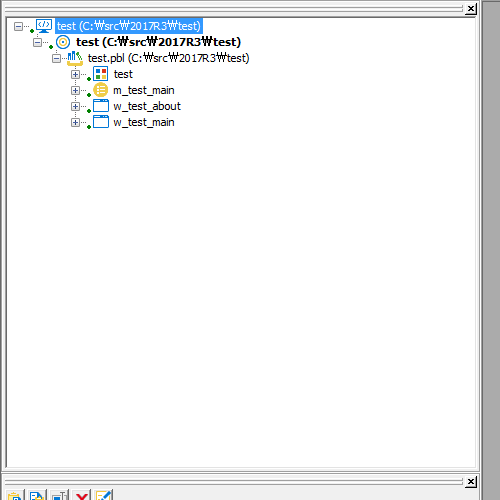Click the w_test_about window icon

[x=101, y=106]
